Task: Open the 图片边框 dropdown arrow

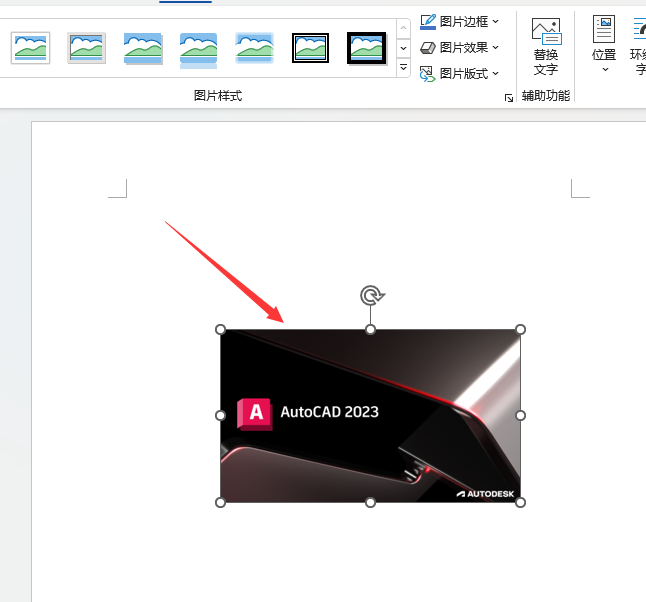Action: pos(496,21)
